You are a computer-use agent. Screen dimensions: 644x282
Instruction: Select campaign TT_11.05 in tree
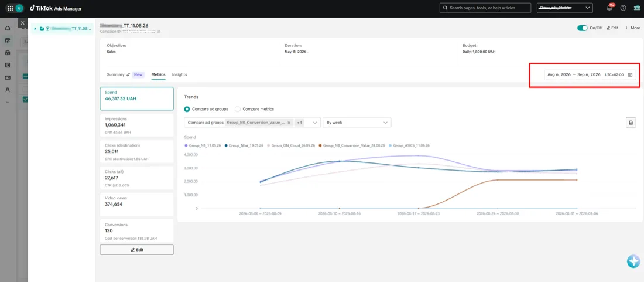(63, 29)
